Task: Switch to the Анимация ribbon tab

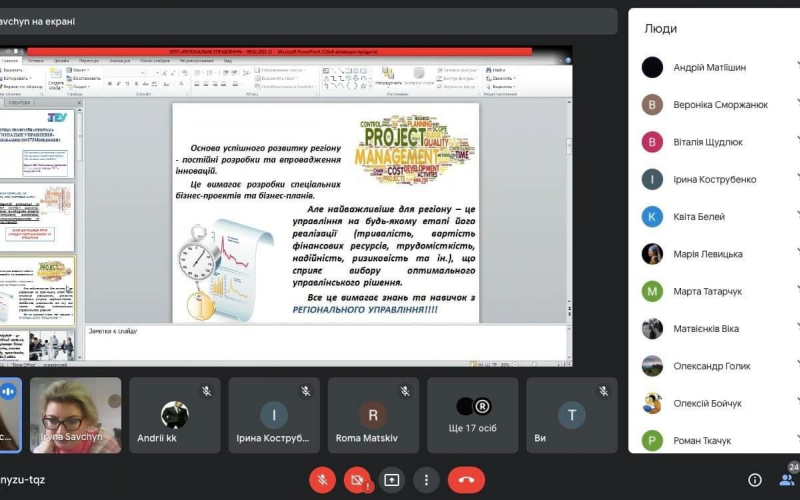Action: click(x=120, y=61)
